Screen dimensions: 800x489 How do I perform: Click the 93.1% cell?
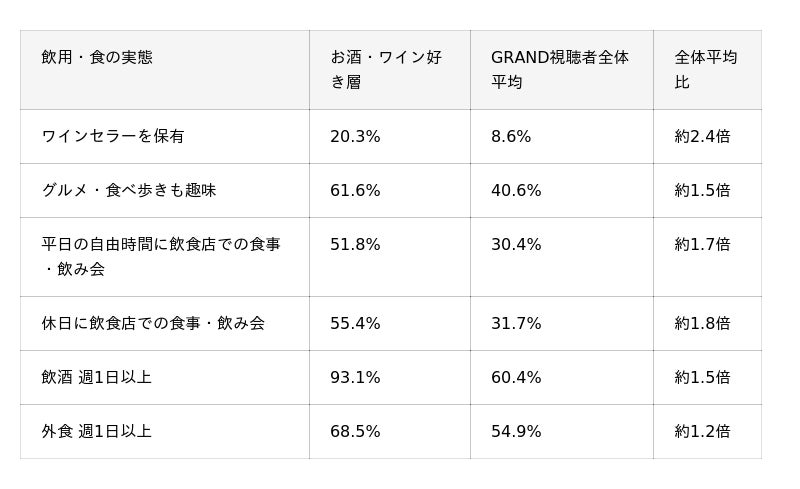coord(390,377)
